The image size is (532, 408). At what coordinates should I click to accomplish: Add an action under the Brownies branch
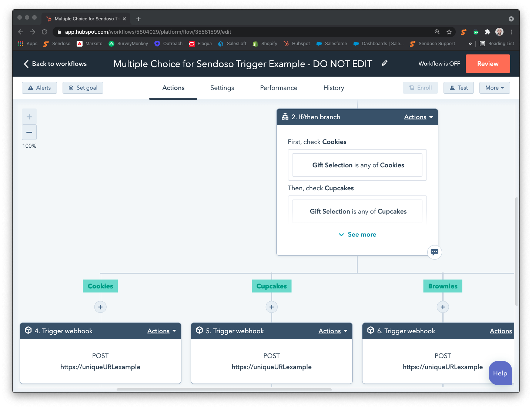tap(443, 307)
